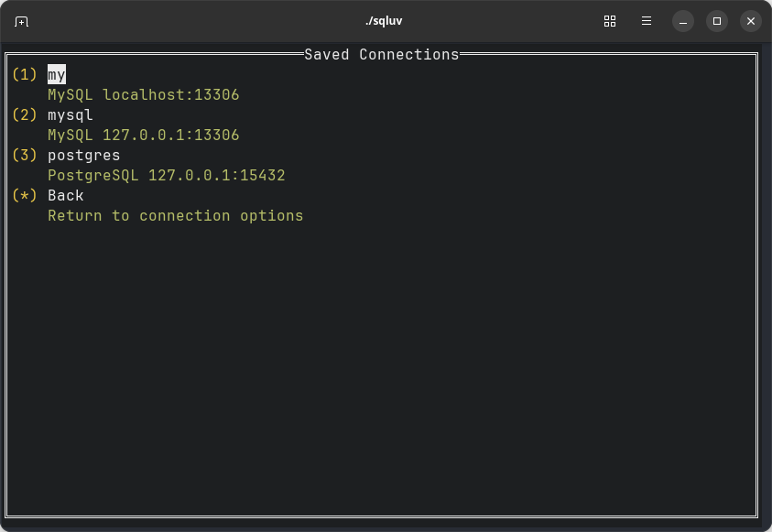Select the "postgres" saved connection
Screen dimensions: 772x532
pyautogui.click(x=84, y=155)
